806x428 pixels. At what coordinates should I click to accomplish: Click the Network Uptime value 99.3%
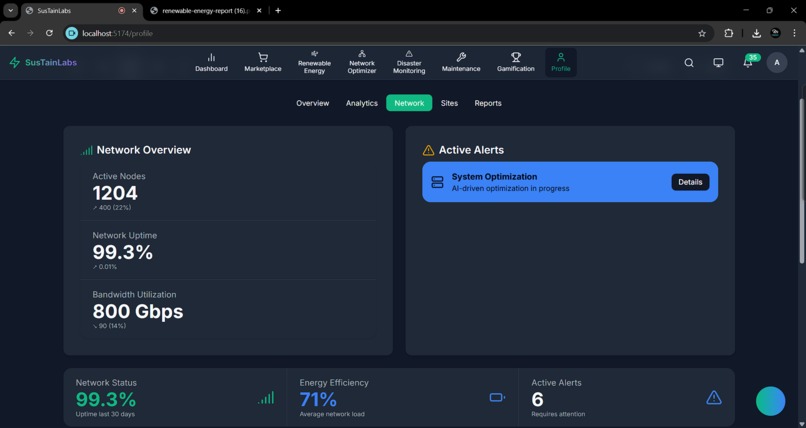click(123, 252)
